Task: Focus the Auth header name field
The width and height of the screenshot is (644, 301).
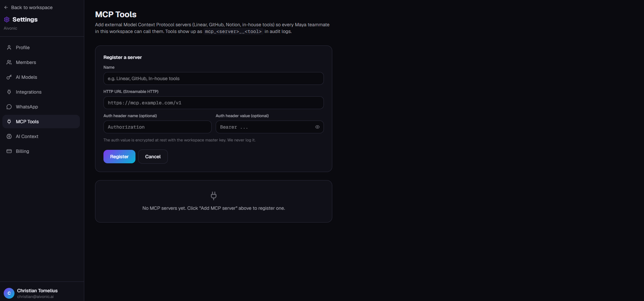Action: coord(157,127)
